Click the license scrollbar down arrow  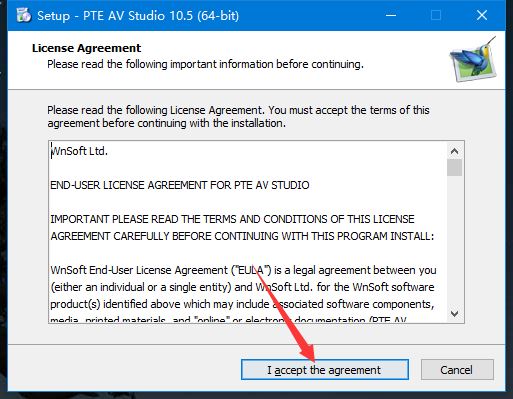[454, 314]
